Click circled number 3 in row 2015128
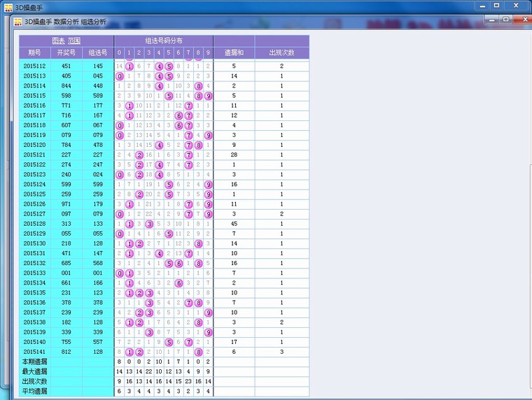Viewport: 532px width, 400px height. tap(149, 224)
